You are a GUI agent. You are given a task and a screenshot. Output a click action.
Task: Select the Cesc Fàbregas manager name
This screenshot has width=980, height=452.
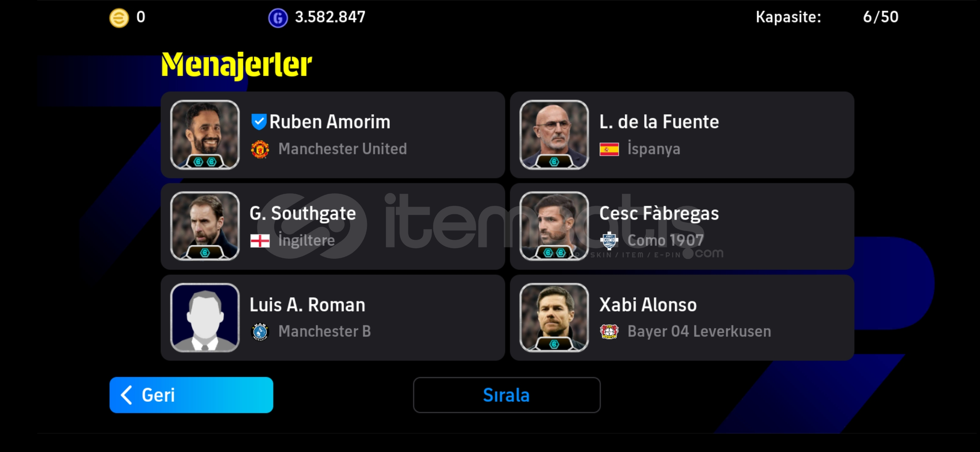[659, 213]
